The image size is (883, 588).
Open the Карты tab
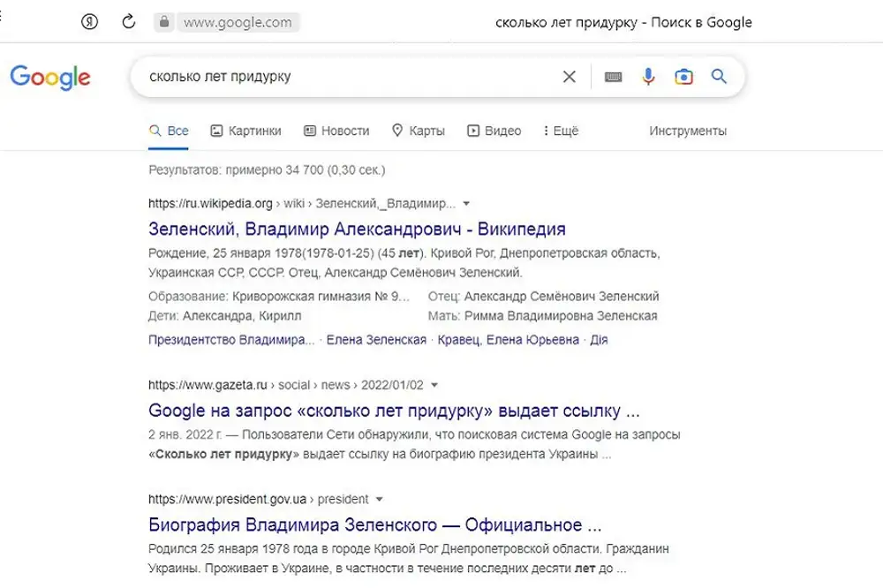418,131
